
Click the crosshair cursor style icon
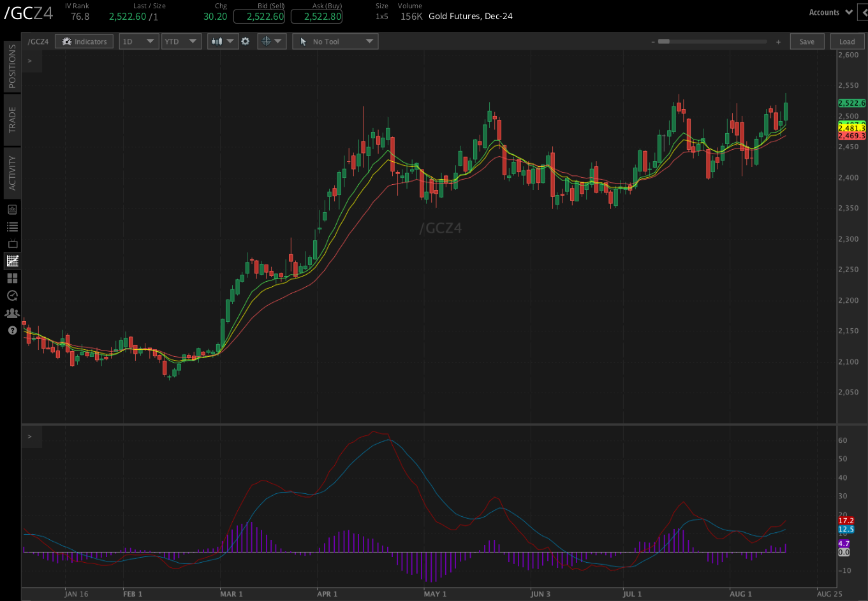[x=265, y=41]
